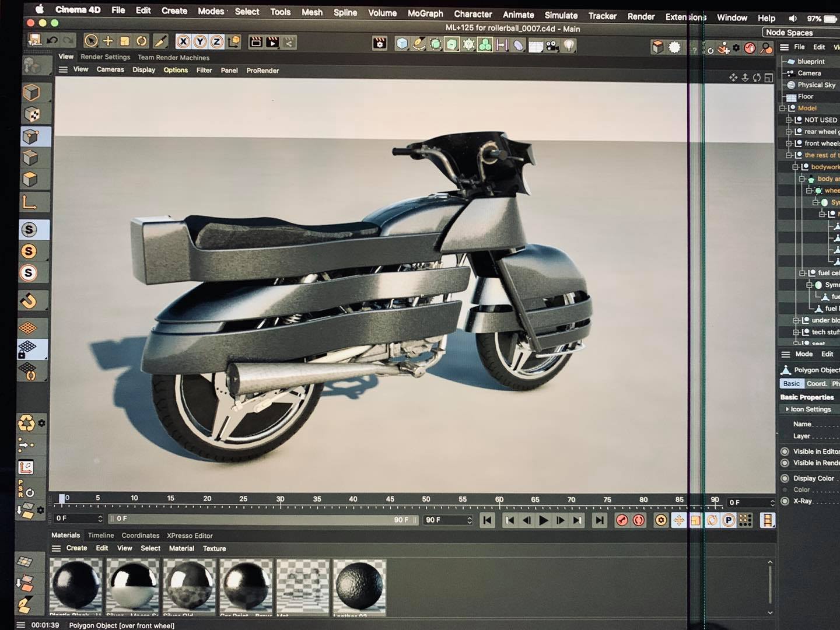Click Render to Picture Viewer icon
This screenshot has height=630, width=840.
272,42
